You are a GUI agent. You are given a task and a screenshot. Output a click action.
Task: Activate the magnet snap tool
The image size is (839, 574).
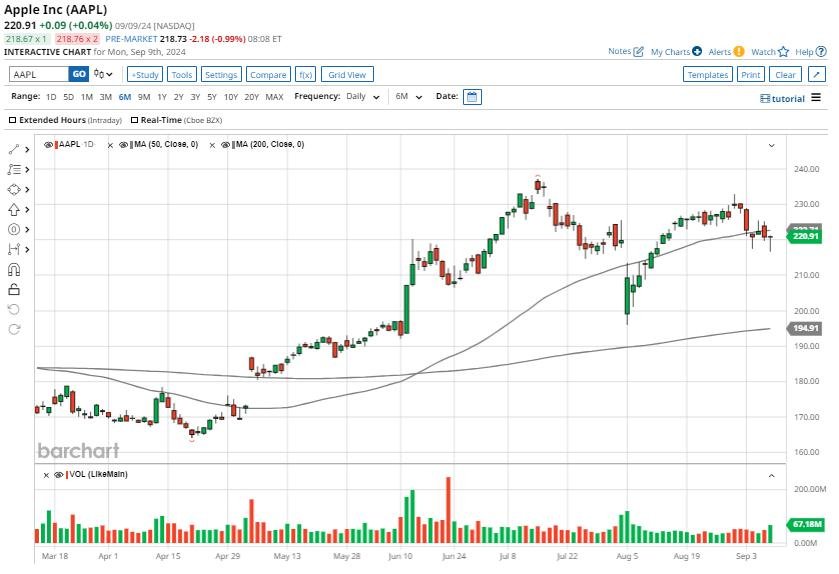14,269
